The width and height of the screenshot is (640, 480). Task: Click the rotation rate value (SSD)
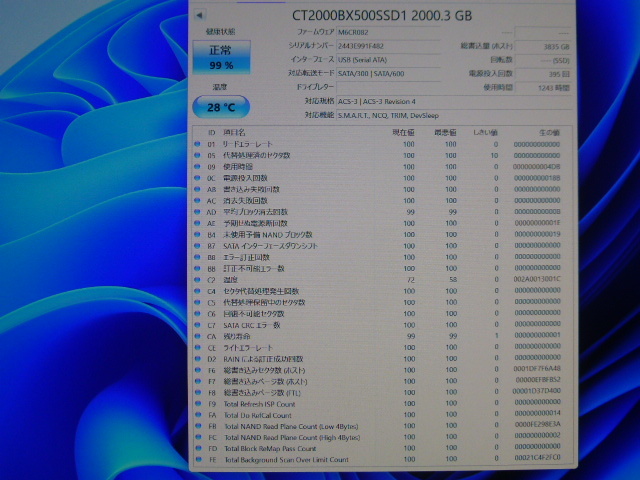(x=542, y=60)
